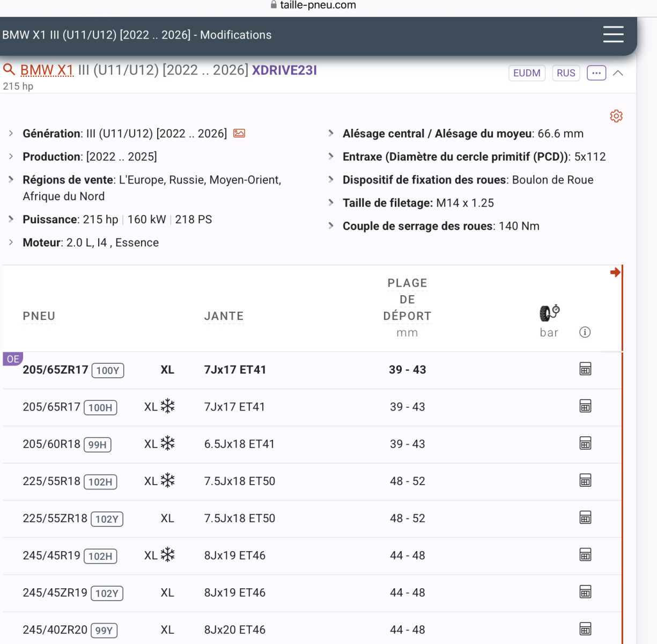Click the JANTE column header
The height and width of the screenshot is (644, 657).
click(x=224, y=316)
